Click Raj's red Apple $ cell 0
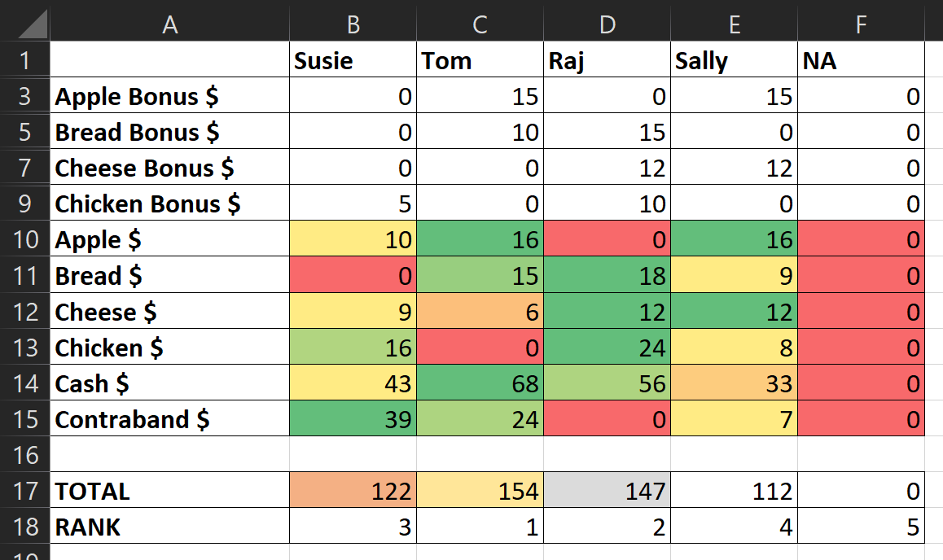The width and height of the screenshot is (943, 560). tap(607, 239)
